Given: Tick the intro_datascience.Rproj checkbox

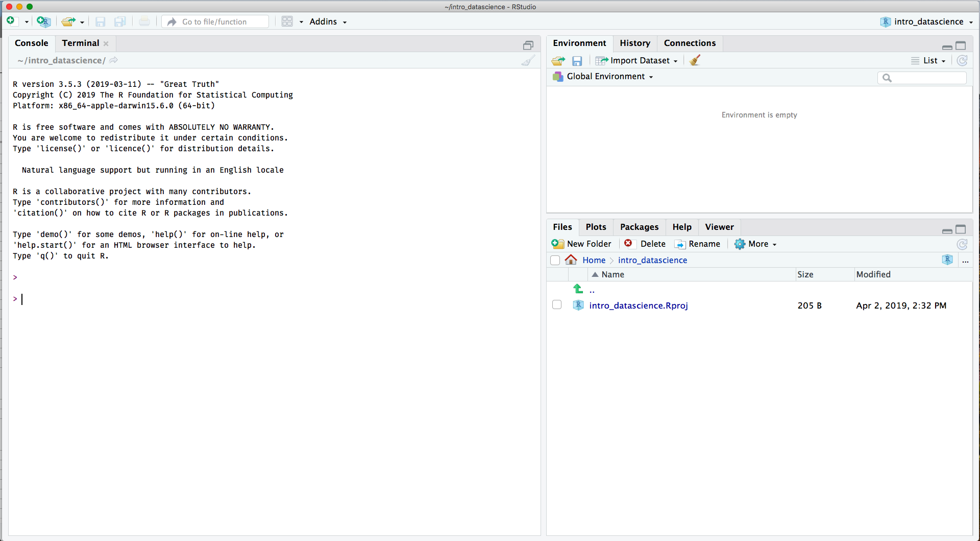Looking at the screenshot, I should click(x=557, y=305).
